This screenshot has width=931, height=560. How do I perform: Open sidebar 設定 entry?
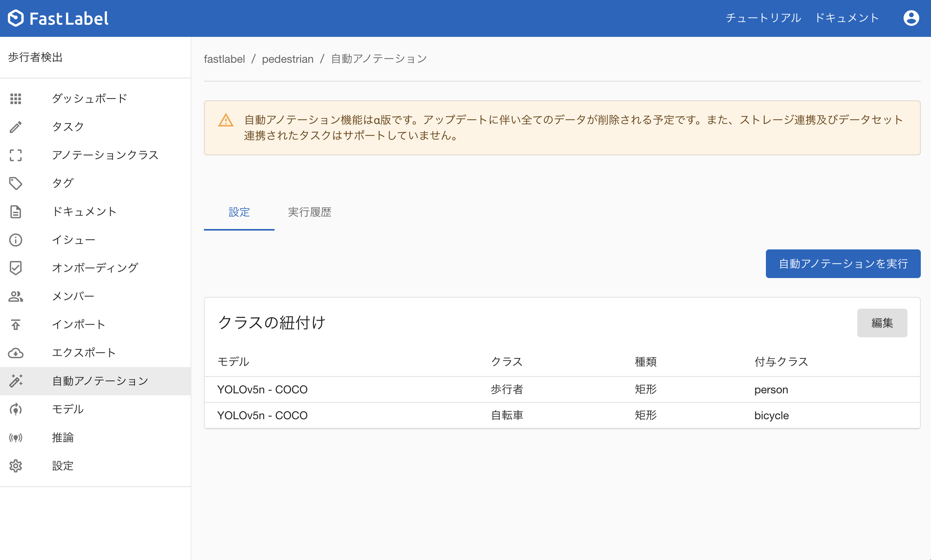95,465
